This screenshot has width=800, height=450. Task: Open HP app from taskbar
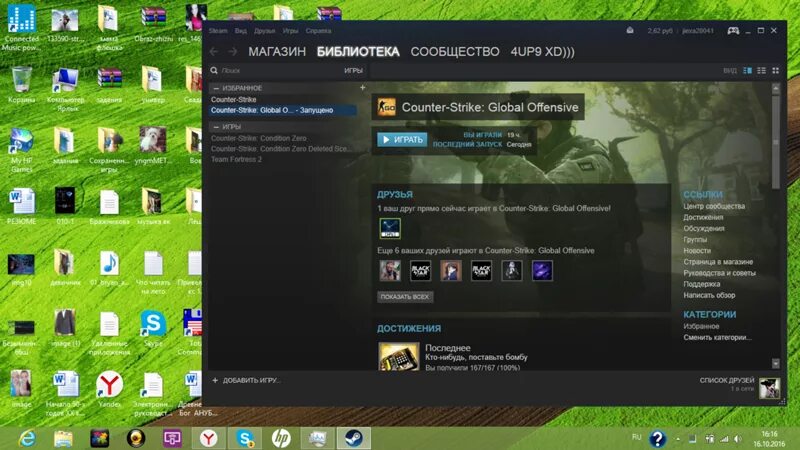pos(281,438)
